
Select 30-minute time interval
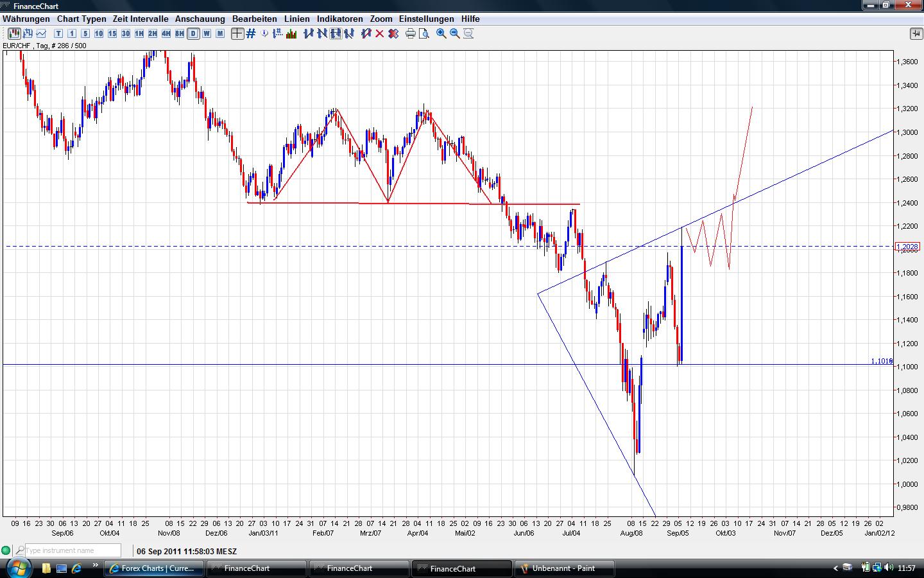pos(126,33)
